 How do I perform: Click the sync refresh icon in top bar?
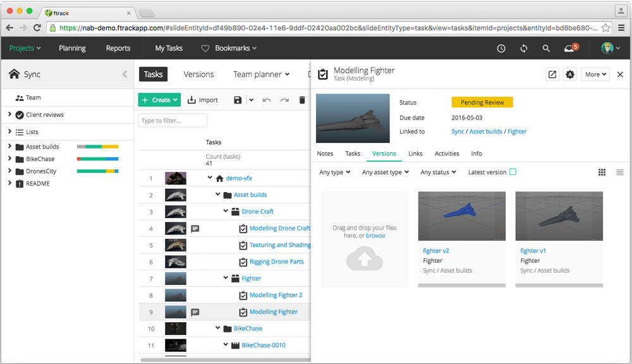(x=523, y=49)
